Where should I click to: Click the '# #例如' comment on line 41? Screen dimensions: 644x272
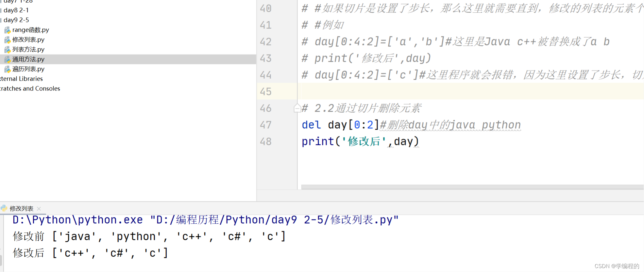323,25
